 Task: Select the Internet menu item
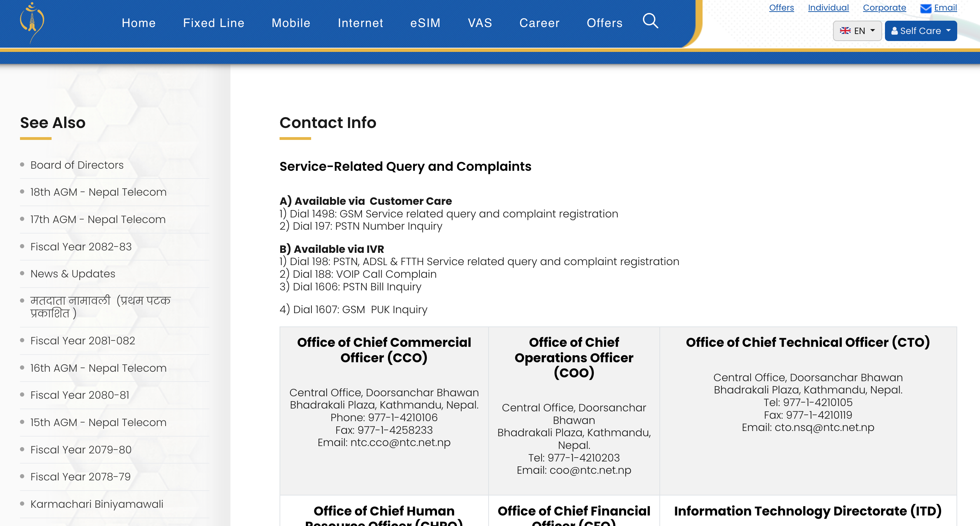[x=360, y=23]
